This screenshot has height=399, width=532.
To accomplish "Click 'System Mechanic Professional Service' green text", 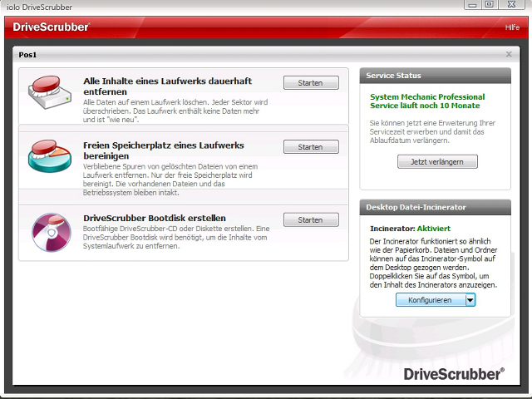I will tap(427, 101).
